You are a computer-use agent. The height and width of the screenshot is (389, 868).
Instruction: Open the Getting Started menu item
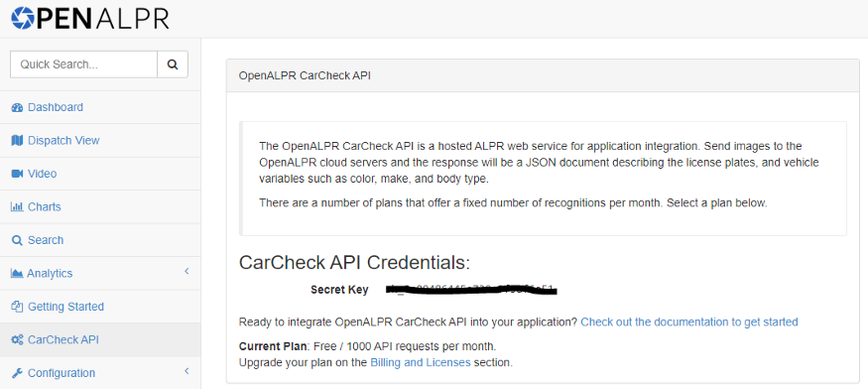pyautogui.click(x=100, y=307)
